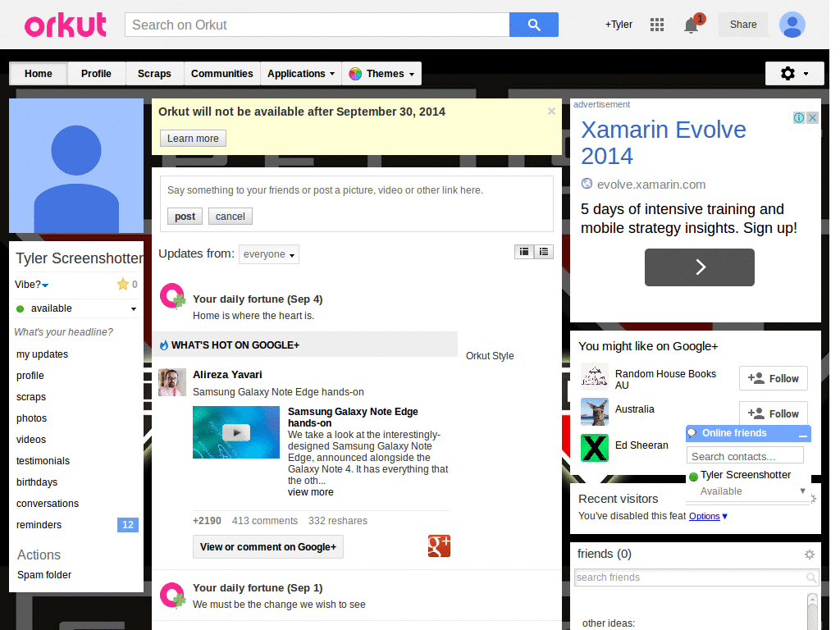
Task: Open the evolve.xamarin.com ad link
Action: coord(651,185)
